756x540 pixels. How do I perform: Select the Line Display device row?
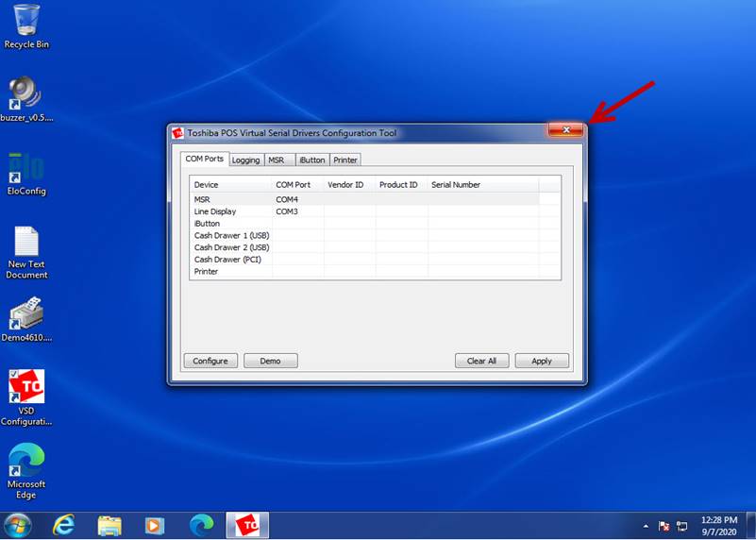coord(215,211)
